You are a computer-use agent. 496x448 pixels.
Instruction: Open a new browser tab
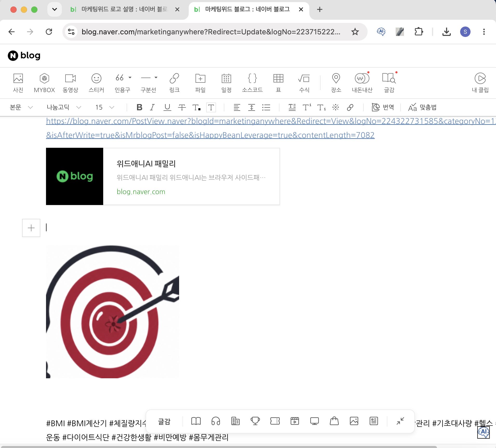pyautogui.click(x=320, y=9)
